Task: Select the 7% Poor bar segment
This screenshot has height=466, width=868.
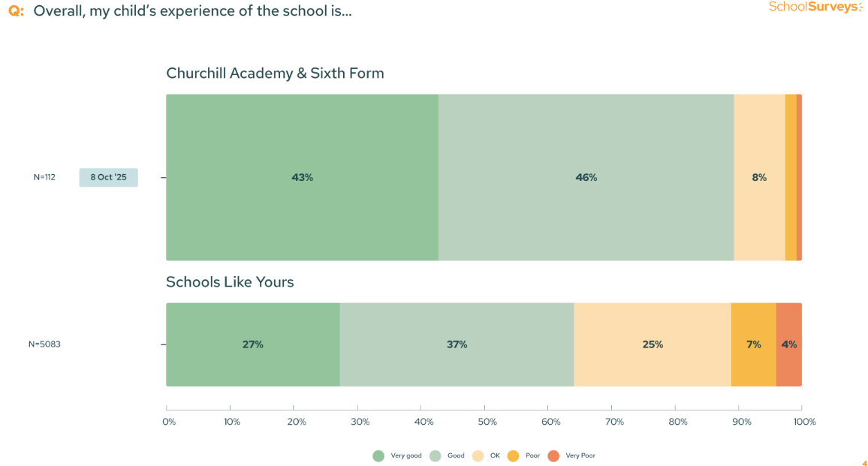Action: pos(753,344)
